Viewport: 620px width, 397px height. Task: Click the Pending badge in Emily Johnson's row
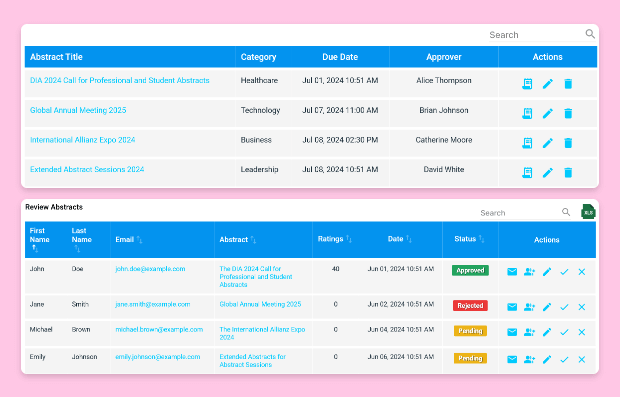coord(470,358)
